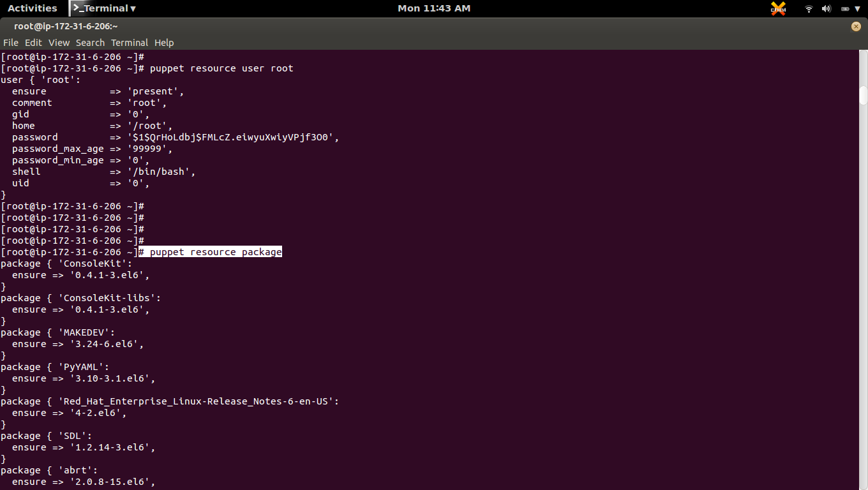This screenshot has width=868, height=490.
Task: Open the Wi-Fi network indicator
Action: click(809, 9)
